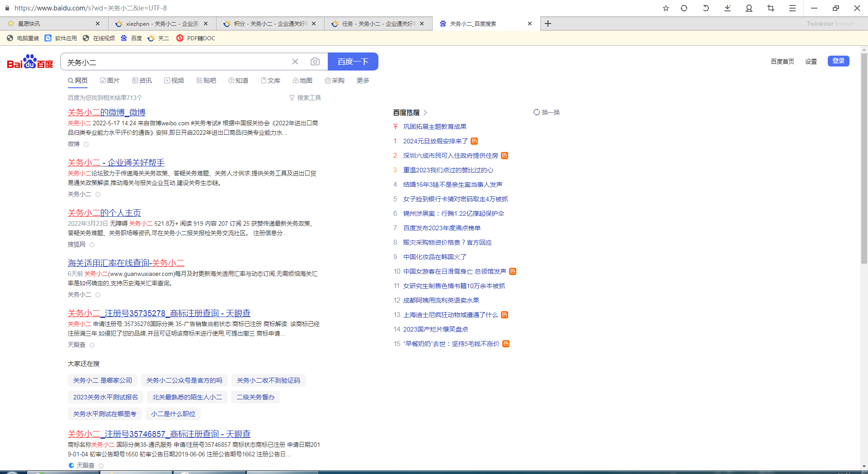Open the 百度首页 link
This screenshot has width=868, height=474.
[x=782, y=62]
